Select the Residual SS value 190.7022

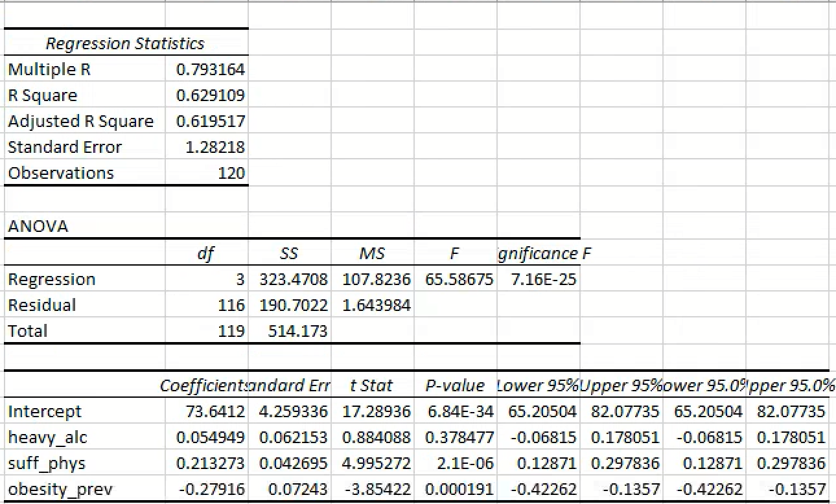click(x=294, y=305)
